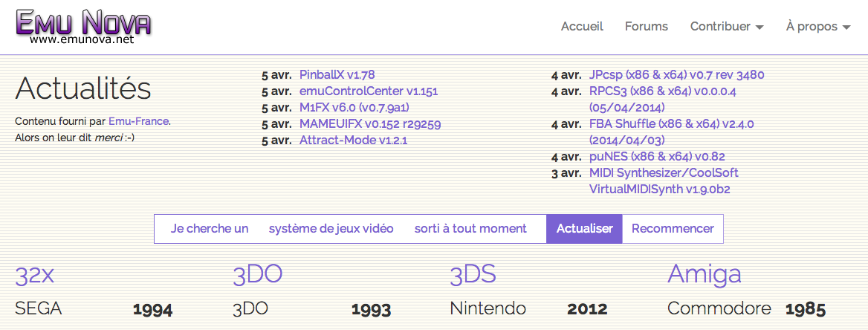This screenshot has width=868, height=330.
Task: Open JPcsp v0.7 rev 3480 link
Action: 677,75
